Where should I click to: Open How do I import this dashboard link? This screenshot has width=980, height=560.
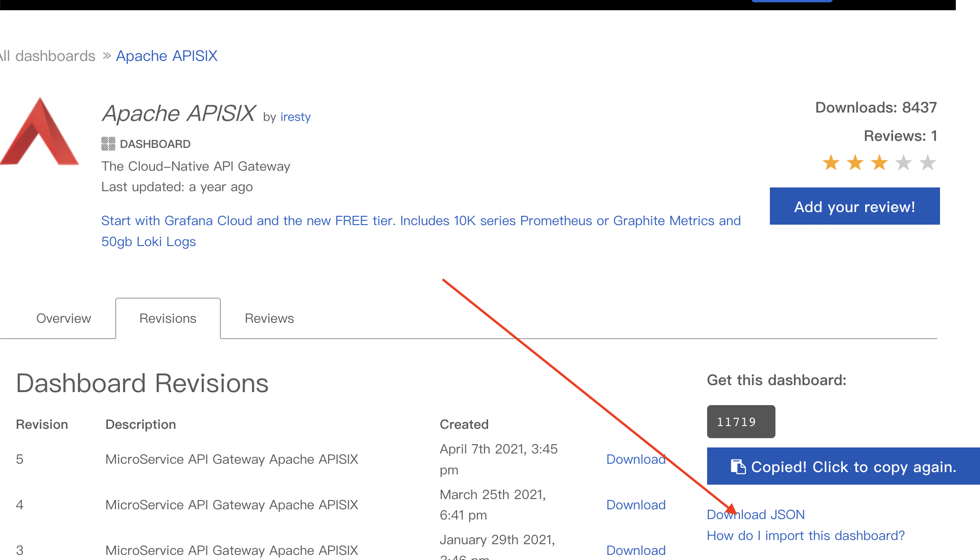(x=806, y=535)
